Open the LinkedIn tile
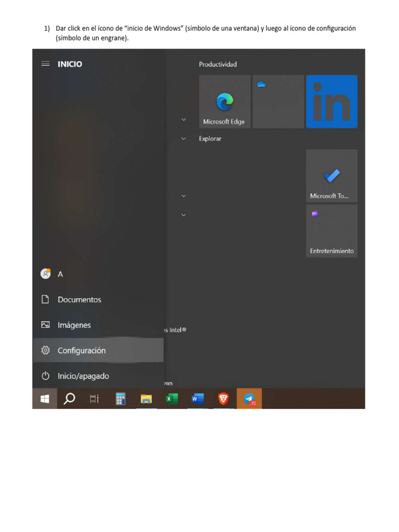The height and width of the screenshot is (532, 399). [332, 101]
